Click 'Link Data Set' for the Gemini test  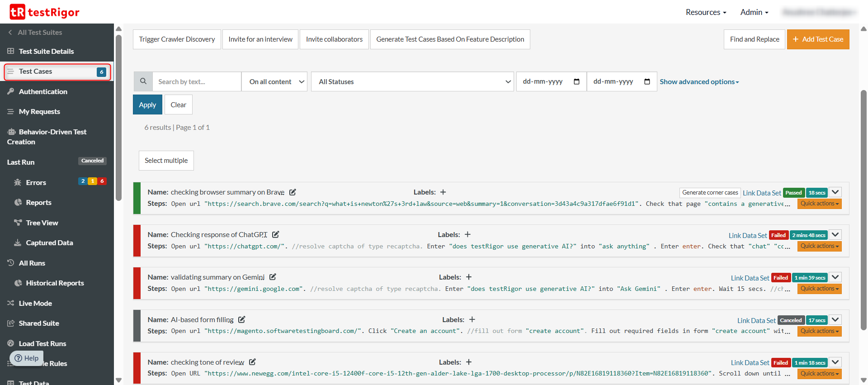(x=750, y=278)
